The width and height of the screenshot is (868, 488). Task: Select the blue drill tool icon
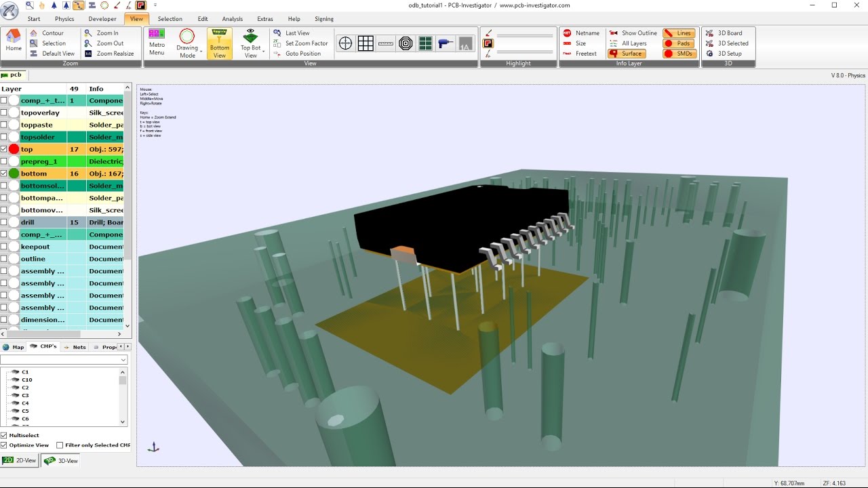445,43
